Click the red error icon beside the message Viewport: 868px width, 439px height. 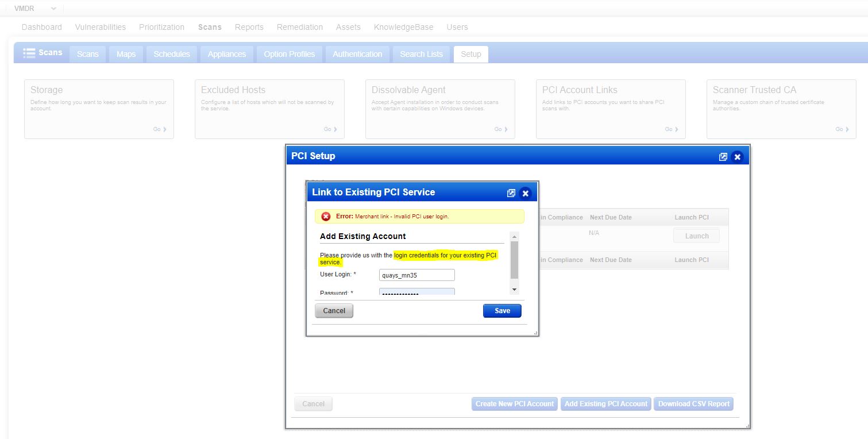click(326, 217)
